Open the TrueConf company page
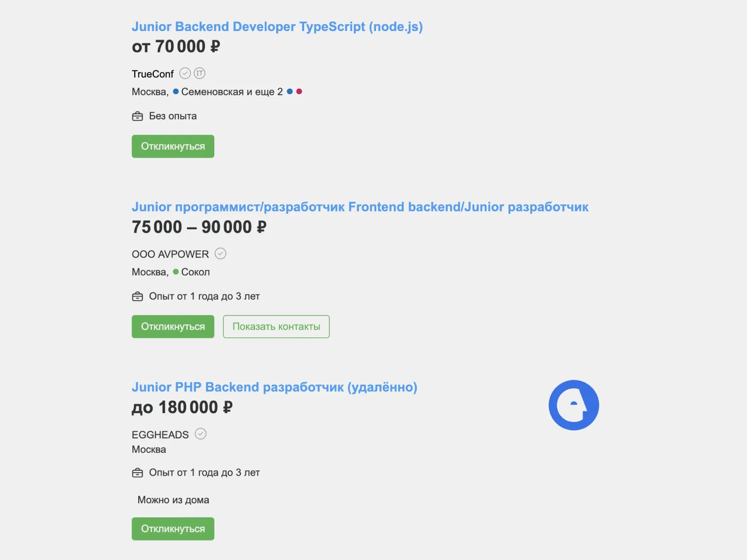Screen dimensions: 747x560 pos(153,74)
